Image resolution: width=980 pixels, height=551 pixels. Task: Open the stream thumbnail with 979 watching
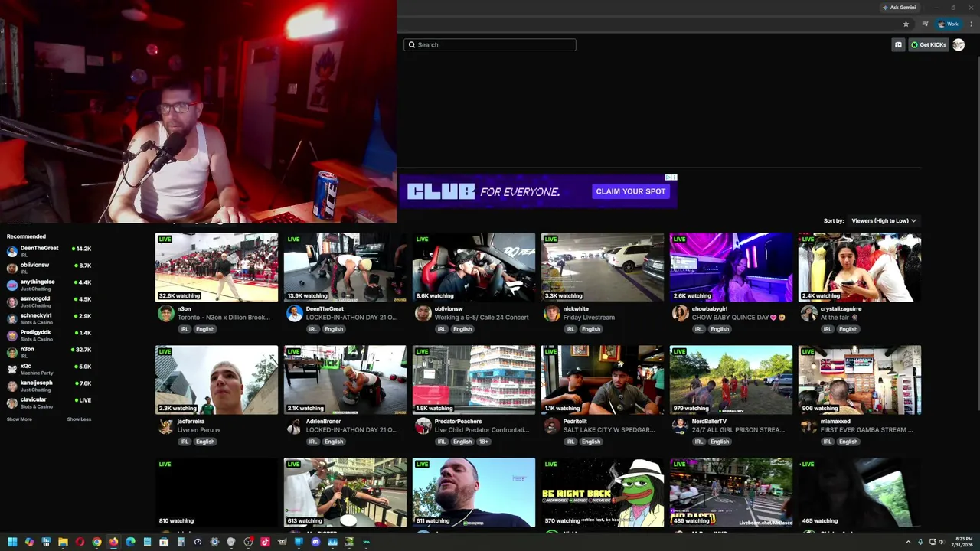pyautogui.click(x=731, y=380)
